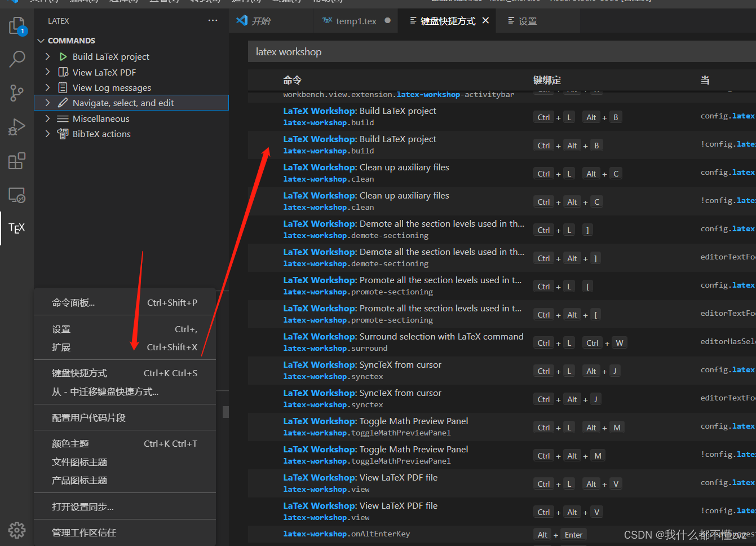This screenshot has height=546, width=756.
Task: Expand View Log messages tree node
Action: [x=48, y=87]
